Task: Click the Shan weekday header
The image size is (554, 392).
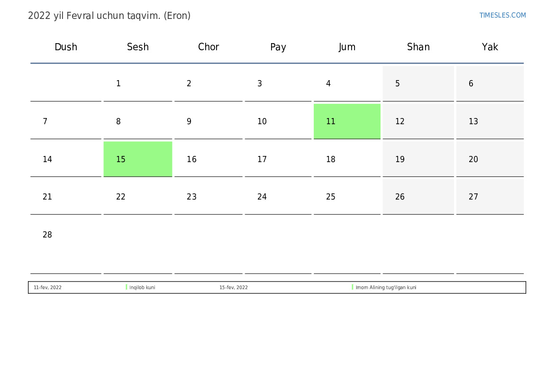Action: 418,47
